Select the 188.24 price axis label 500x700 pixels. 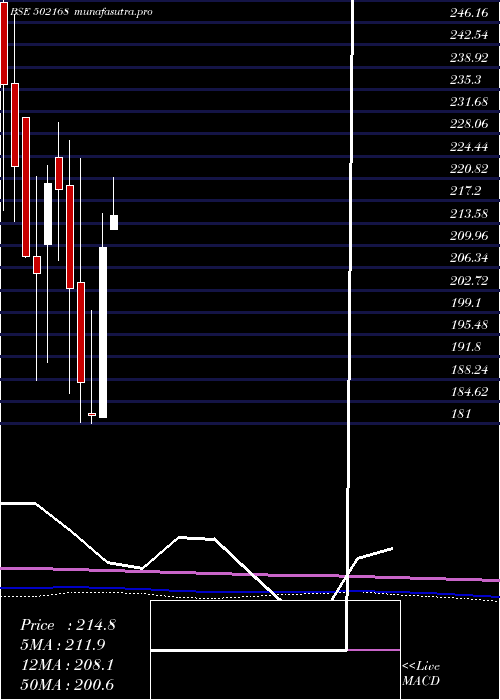[469, 369]
